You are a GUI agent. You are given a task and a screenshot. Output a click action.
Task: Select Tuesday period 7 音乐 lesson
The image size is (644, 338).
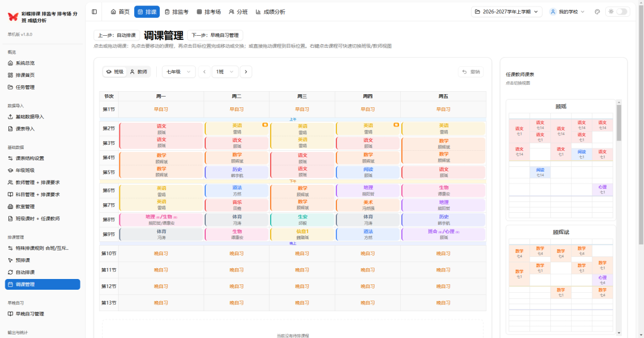[237, 205]
